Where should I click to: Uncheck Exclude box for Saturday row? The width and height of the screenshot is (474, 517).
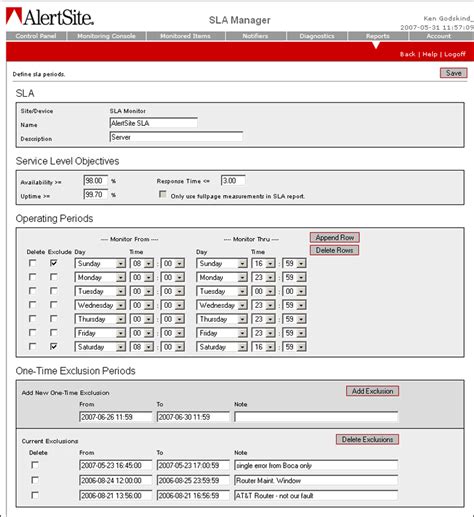tap(53, 346)
